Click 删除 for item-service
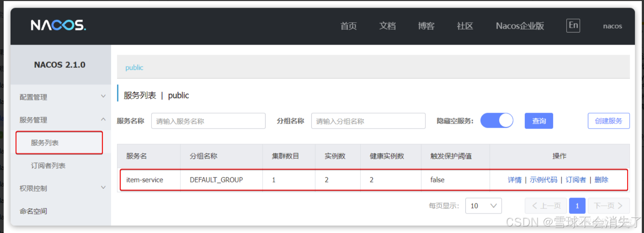This screenshot has width=644, height=233. click(601, 180)
